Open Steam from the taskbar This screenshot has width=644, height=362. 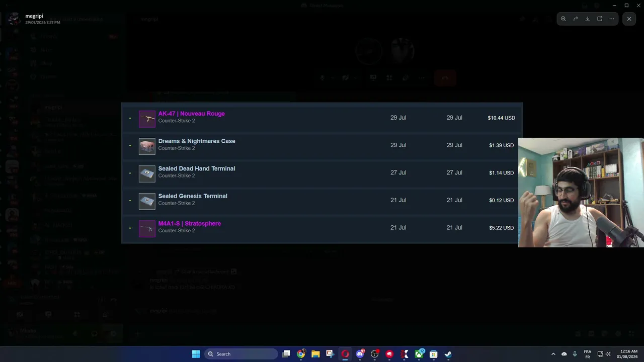point(448,354)
